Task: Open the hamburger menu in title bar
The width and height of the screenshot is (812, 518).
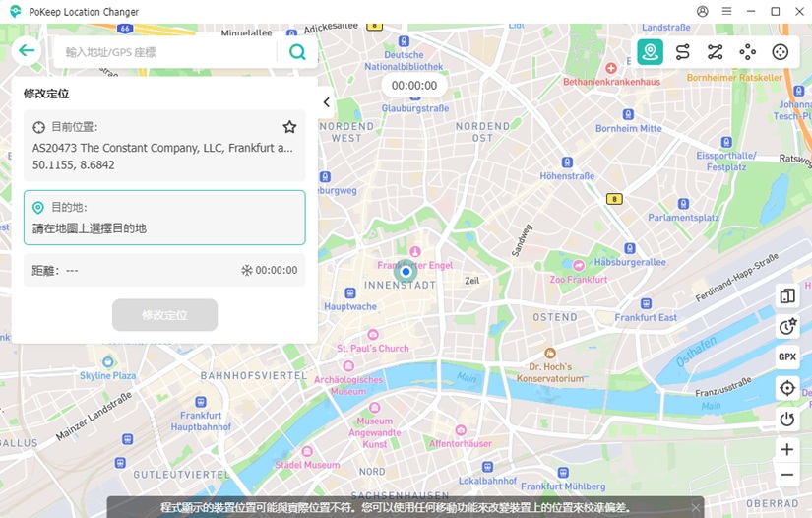Action: pyautogui.click(x=726, y=12)
